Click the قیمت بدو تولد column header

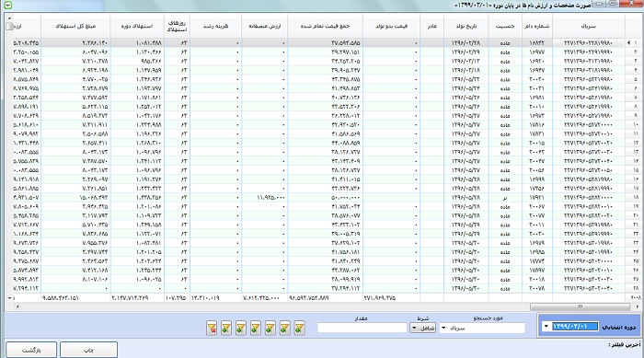tap(391, 26)
